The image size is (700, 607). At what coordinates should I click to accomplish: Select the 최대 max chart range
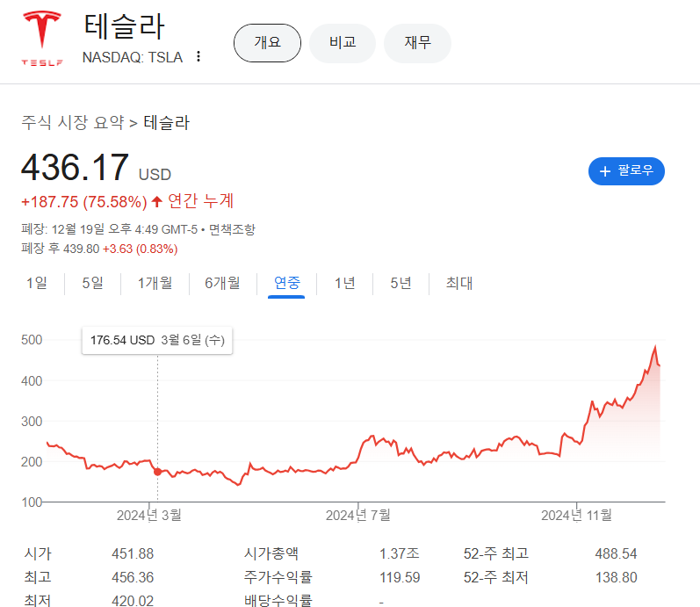tap(459, 283)
